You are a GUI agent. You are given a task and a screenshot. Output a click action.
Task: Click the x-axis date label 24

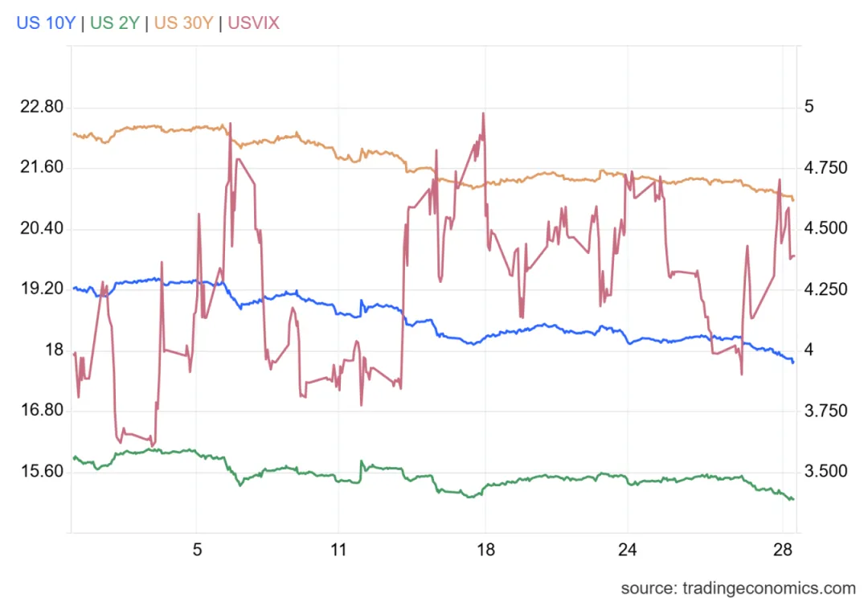628,551
